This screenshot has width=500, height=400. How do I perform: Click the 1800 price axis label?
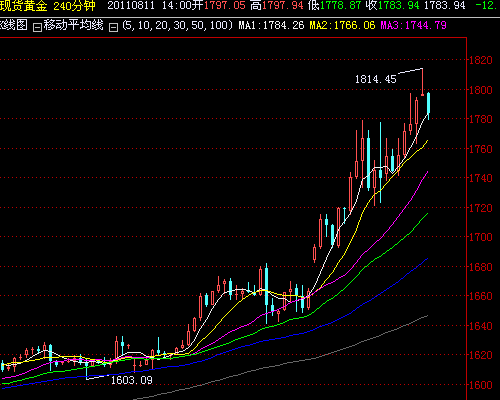click(x=481, y=90)
